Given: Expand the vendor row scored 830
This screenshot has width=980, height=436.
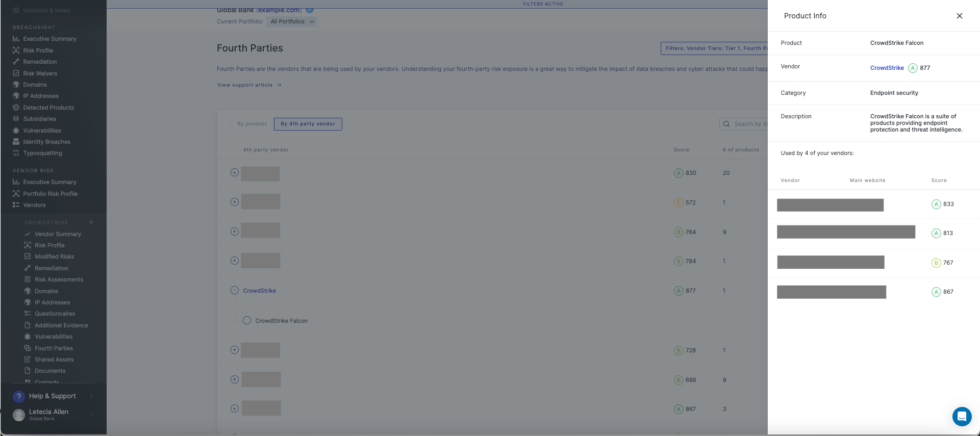Looking at the screenshot, I should click(235, 172).
